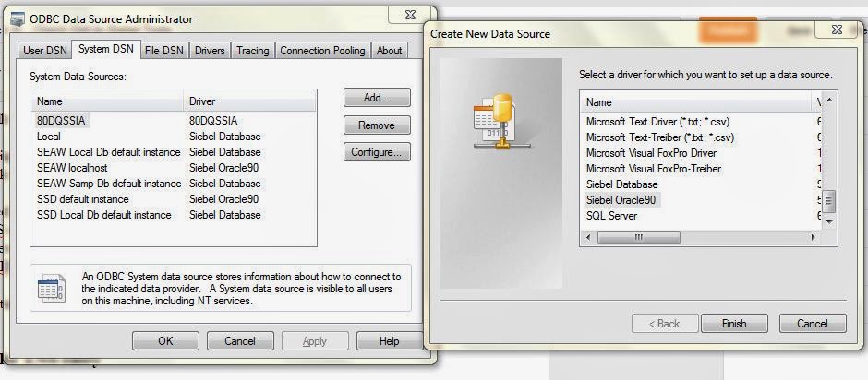This screenshot has height=380, width=868.
Task: Sort system data sources by Driver column
Action: click(x=249, y=101)
